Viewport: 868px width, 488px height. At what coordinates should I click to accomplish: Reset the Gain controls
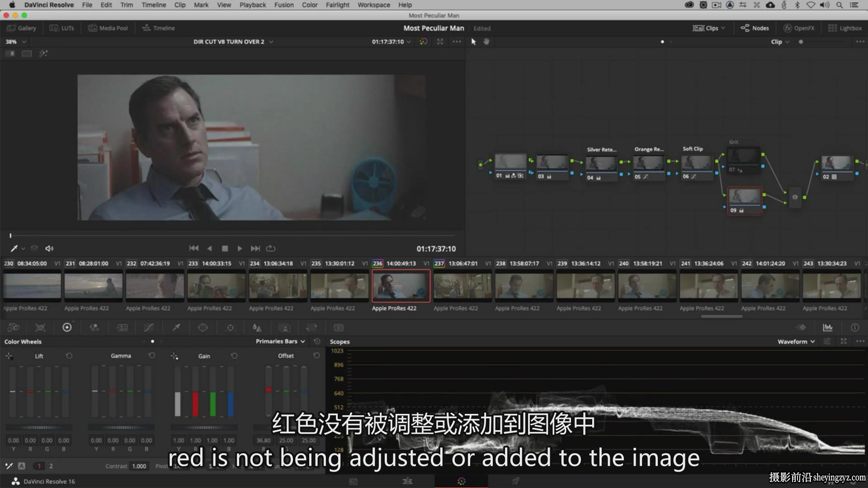click(234, 356)
